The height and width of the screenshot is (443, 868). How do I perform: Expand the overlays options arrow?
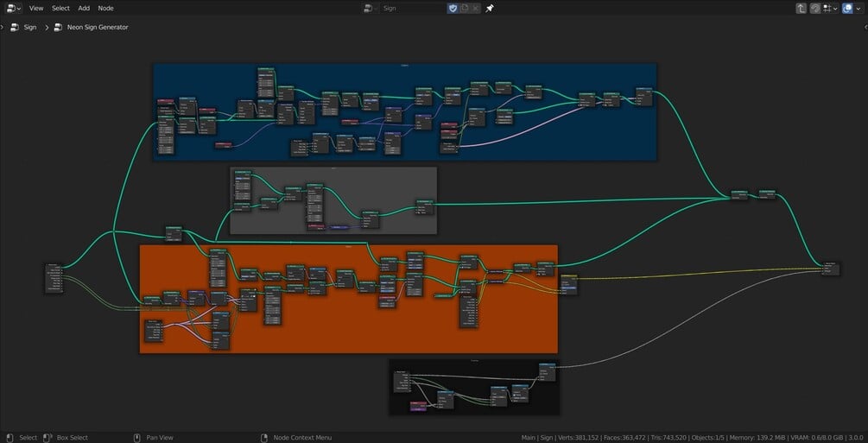pos(858,9)
